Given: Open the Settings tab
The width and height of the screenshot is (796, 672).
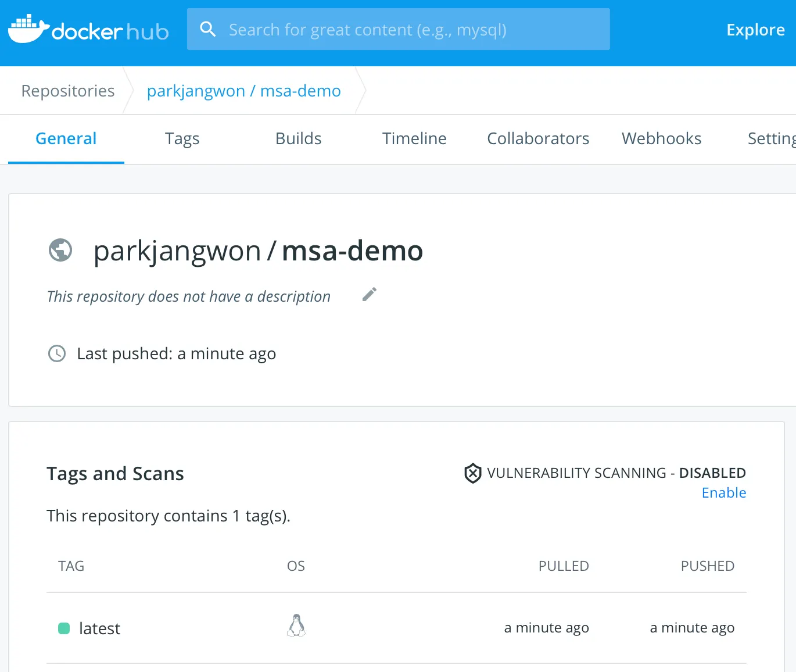Looking at the screenshot, I should tap(771, 139).
